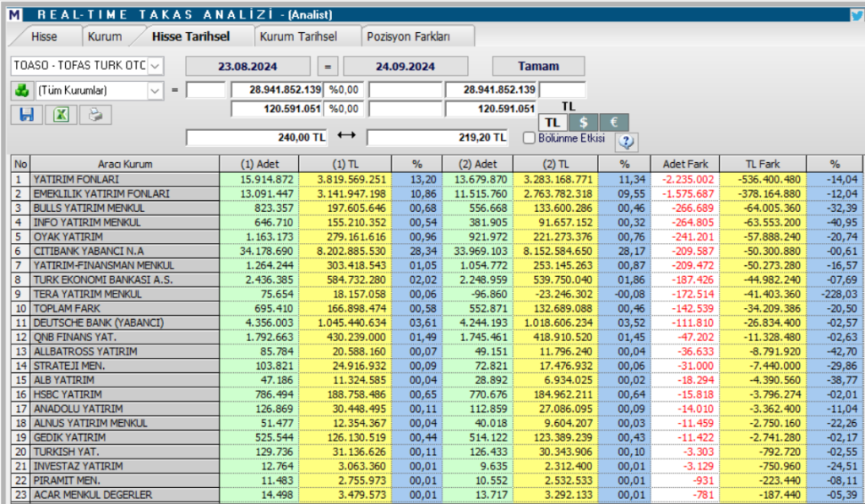This screenshot has height=504, width=865.
Task: Sort by (1) Adet column header
Action: (259, 164)
